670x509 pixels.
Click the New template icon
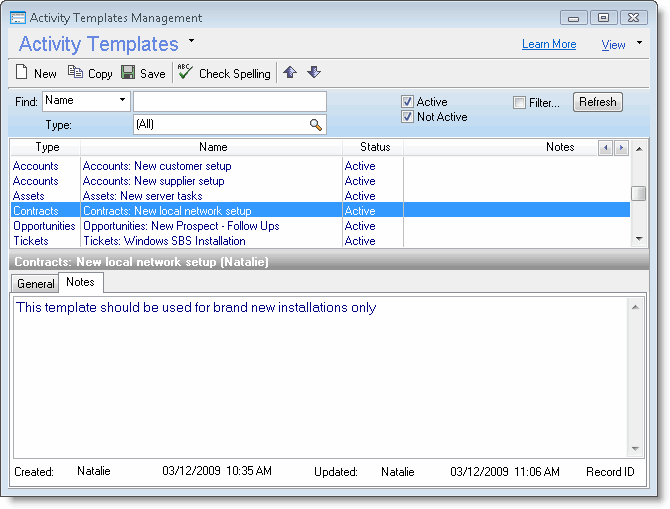click(x=21, y=73)
